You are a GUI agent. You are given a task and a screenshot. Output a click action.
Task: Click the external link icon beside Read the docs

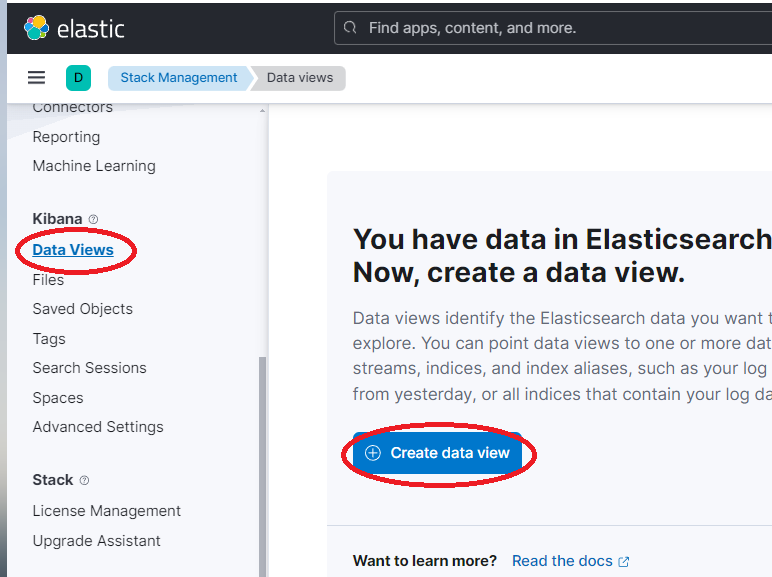[624, 561]
